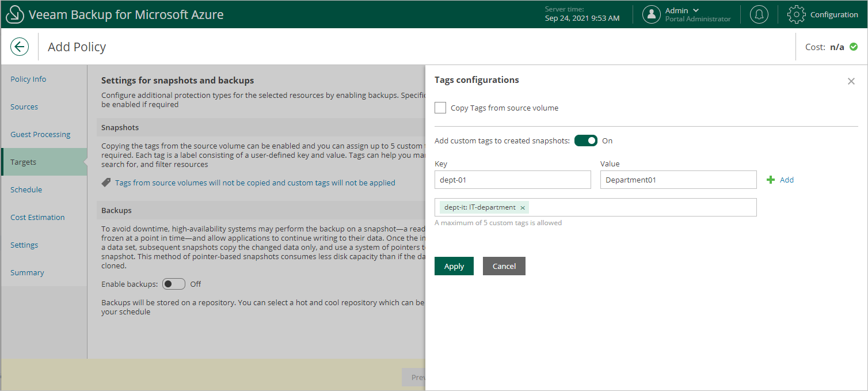868x391 pixels.
Task: Open the Guest Processing step
Action: [40, 134]
